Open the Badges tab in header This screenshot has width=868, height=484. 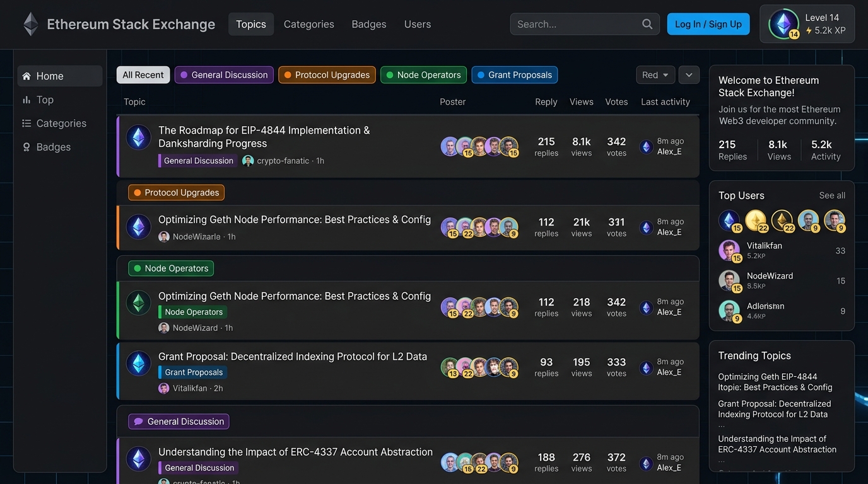click(369, 24)
